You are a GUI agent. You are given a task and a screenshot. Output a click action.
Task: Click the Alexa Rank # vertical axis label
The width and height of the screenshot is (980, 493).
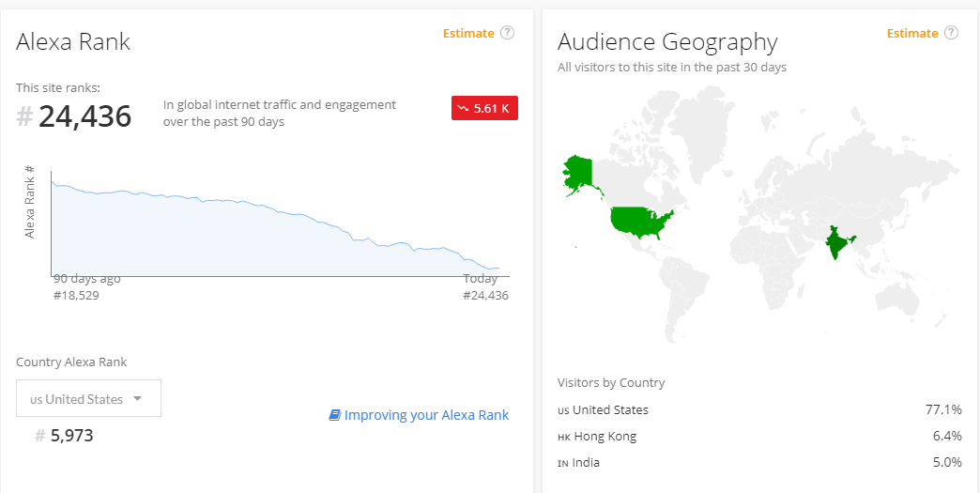pos(29,201)
